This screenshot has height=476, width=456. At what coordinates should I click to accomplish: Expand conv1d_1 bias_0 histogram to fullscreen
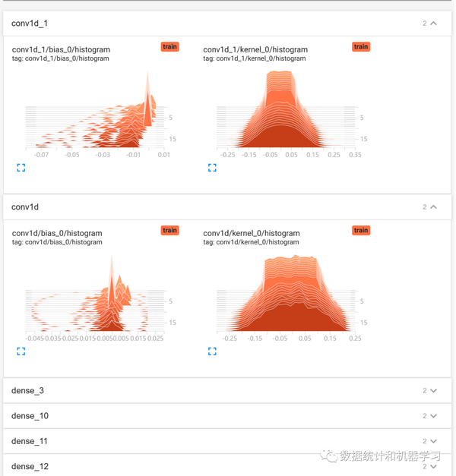click(21, 168)
